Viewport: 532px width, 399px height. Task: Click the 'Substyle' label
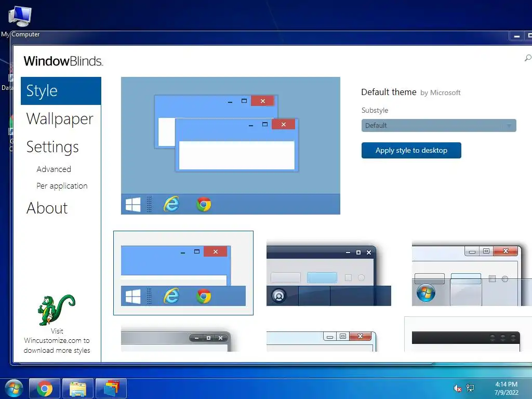point(375,110)
